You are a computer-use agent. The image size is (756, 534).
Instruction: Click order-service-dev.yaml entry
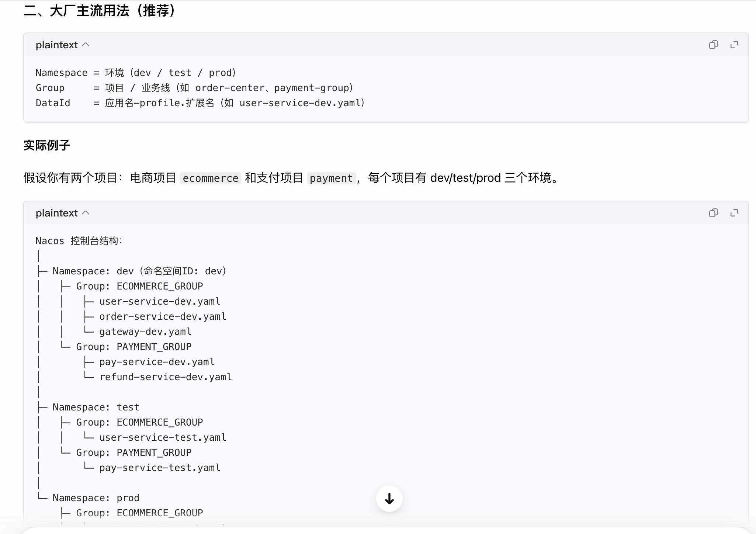pos(163,316)
